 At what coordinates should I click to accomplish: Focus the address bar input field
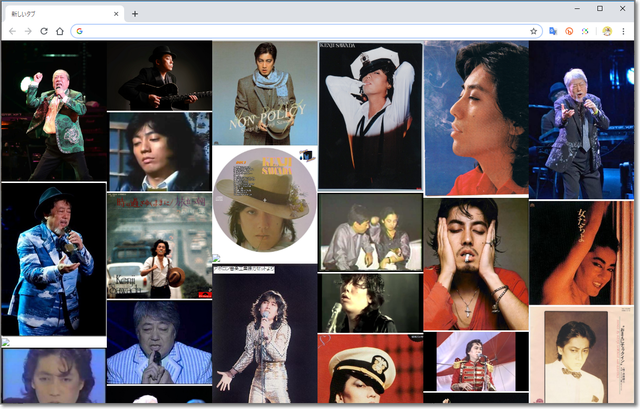[x=300, y=31]
